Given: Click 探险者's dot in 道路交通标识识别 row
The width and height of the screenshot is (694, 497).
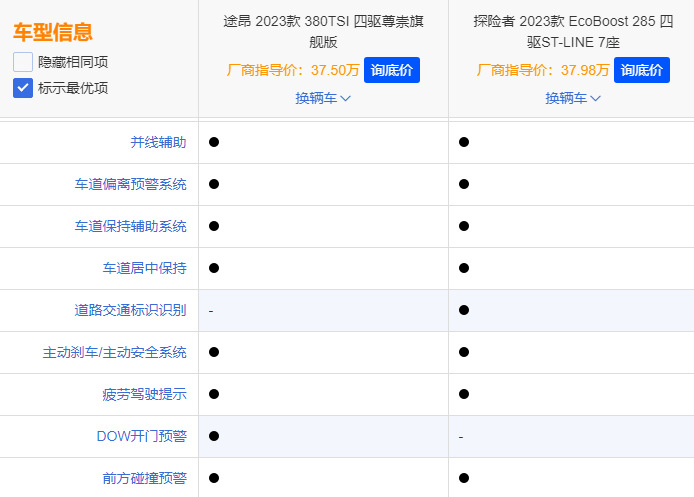Looking at the screenshot, I should 464,310.
